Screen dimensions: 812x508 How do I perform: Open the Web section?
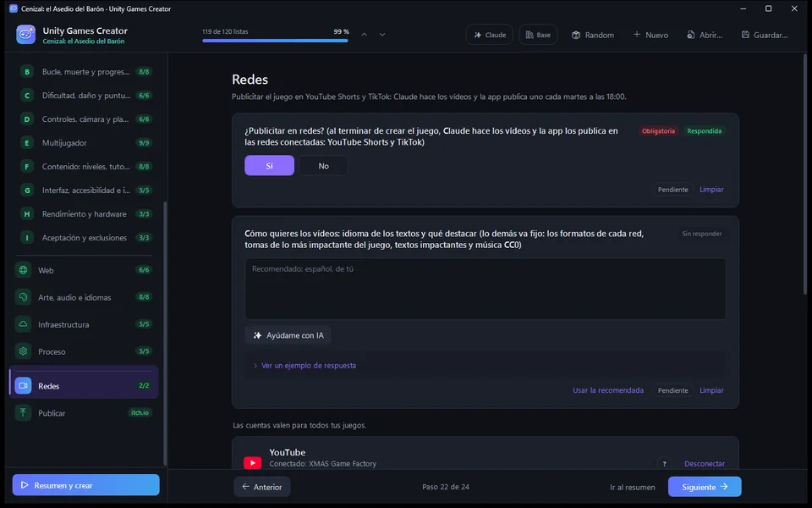84,270
